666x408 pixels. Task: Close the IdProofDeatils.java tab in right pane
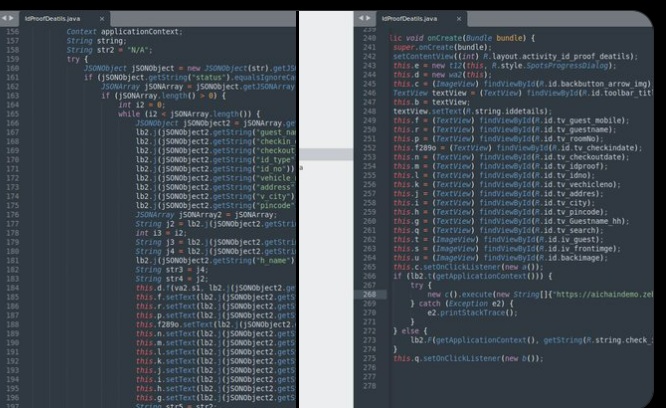[457, 18]
